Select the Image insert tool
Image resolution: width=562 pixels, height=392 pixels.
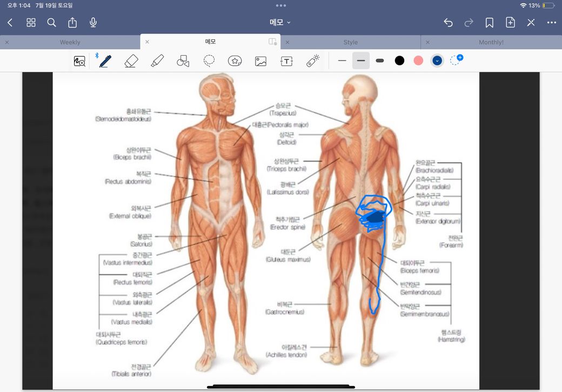(x=260, y=61)
